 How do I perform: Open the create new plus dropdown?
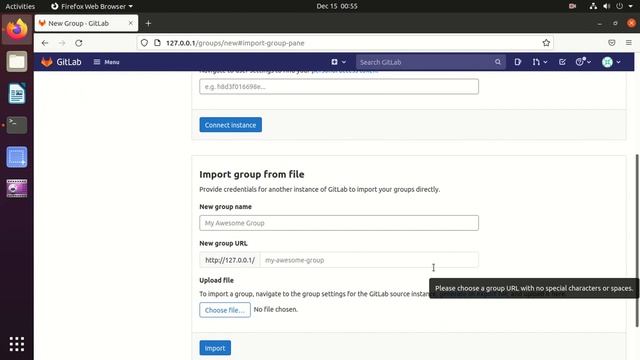[338, 62]
